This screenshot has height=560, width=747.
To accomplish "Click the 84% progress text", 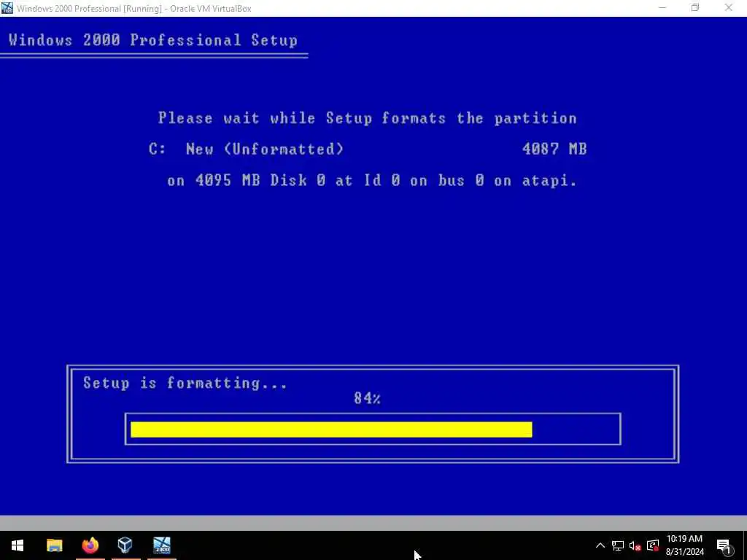I will pyautogui.click(x=367, y=399).
